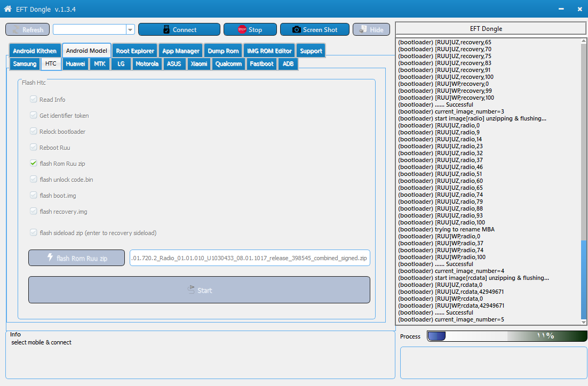
Task: Click the log scrollbar thumb
Action: coord(584,279)
